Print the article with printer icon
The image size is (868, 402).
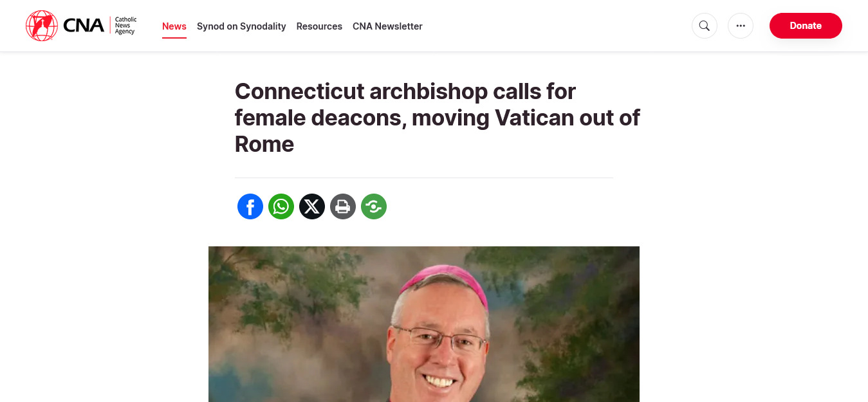[343, 206]
